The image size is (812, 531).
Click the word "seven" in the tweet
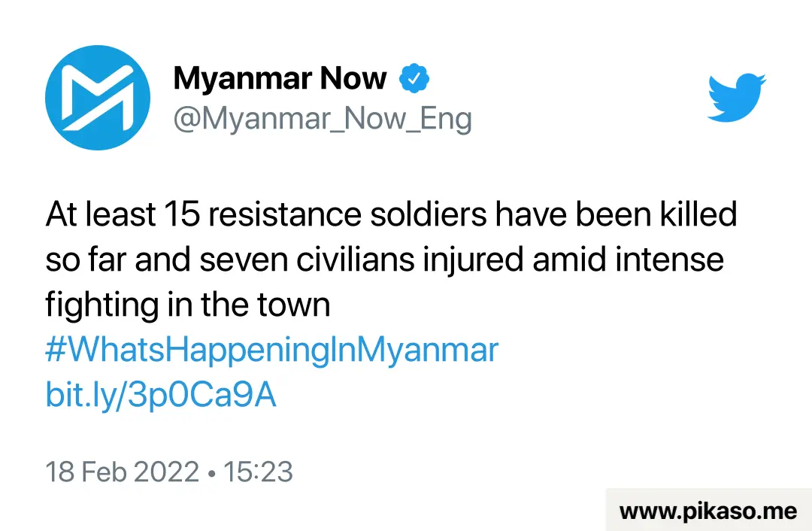244,260
